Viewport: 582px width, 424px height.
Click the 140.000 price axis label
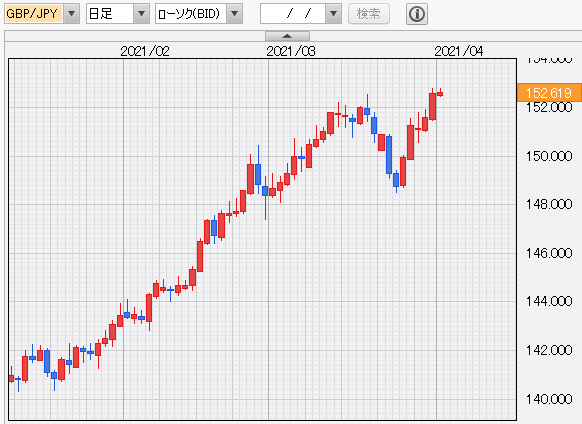[x=549, y=399]
